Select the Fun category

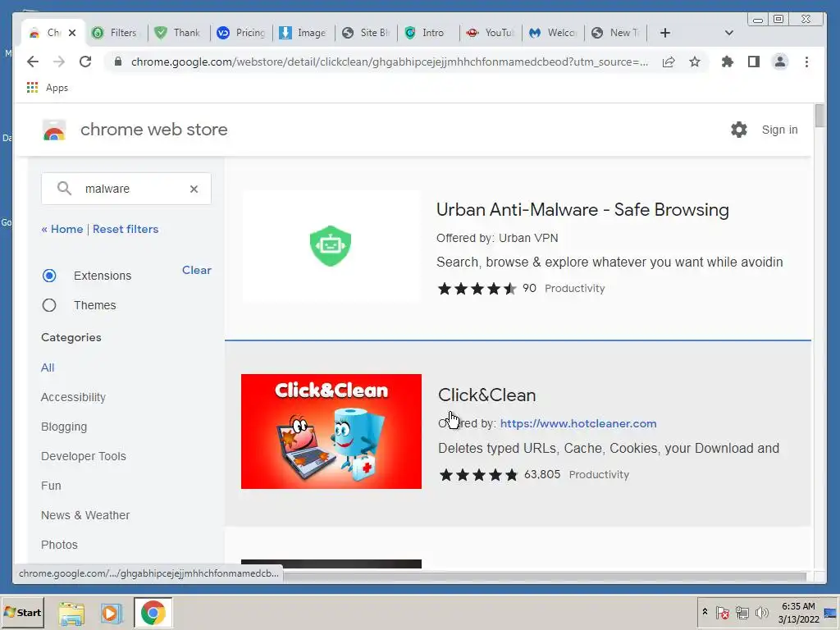(x=51, y=486)
